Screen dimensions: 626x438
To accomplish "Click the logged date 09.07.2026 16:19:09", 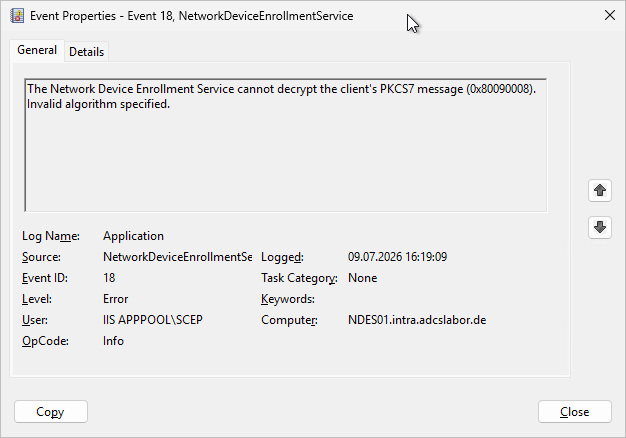I will (397, 257).
